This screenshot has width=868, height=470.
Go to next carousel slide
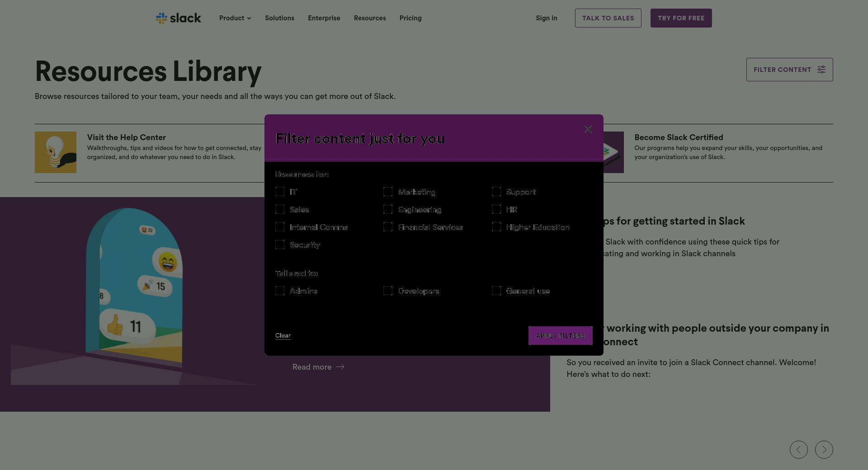824,450
